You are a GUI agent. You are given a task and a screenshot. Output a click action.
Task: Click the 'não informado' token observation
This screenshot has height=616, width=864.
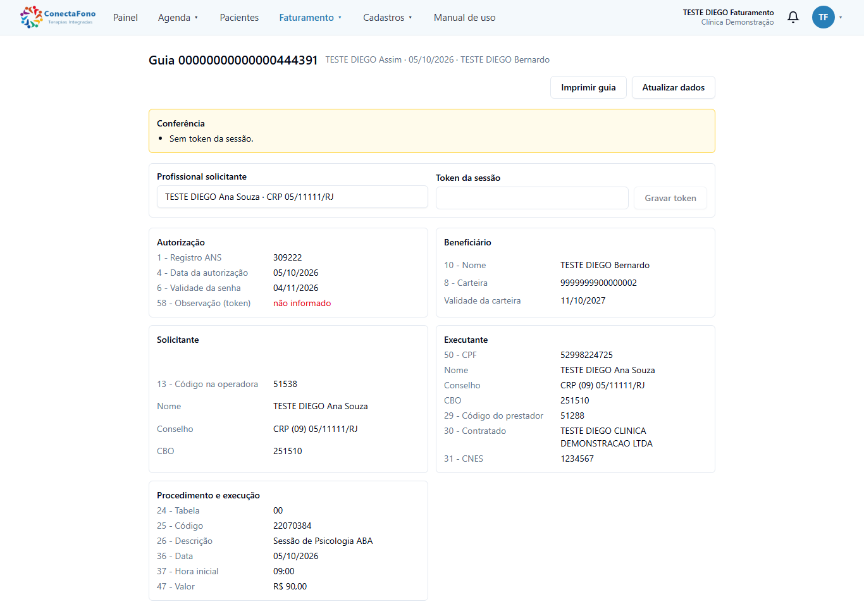point(302,303)
